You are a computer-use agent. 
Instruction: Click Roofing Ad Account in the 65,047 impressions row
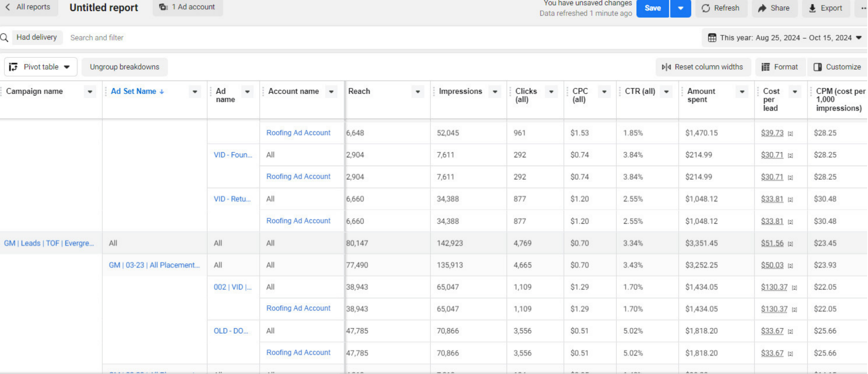[x=298, y=308]
